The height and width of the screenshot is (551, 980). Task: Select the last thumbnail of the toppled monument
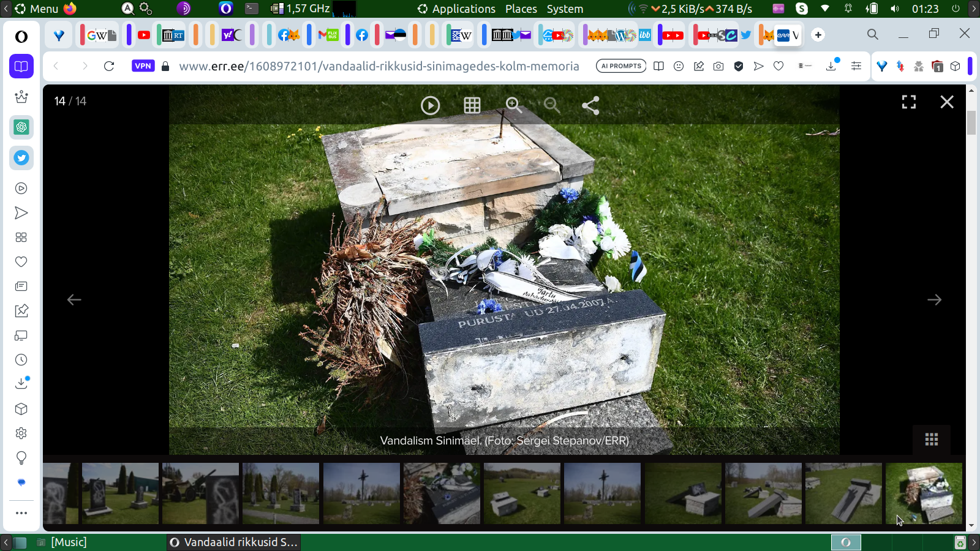924,493
